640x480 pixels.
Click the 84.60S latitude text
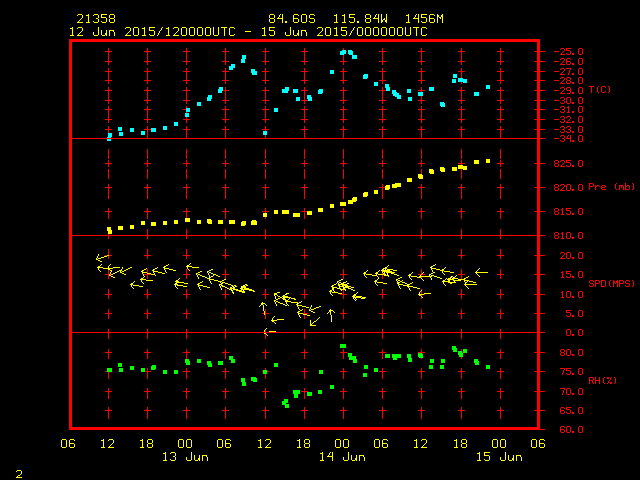(x=292, y=19)
